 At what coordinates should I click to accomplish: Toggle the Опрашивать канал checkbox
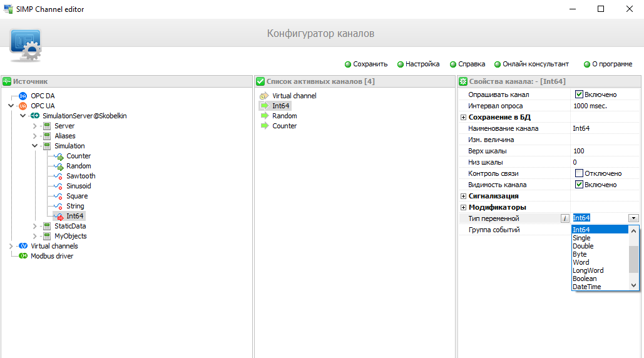click(579, 95)
